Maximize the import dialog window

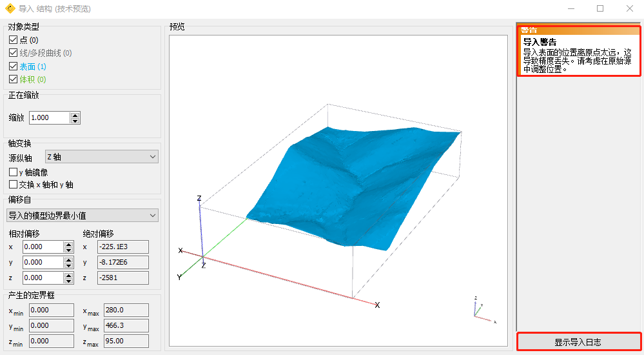tap(600, 8)
